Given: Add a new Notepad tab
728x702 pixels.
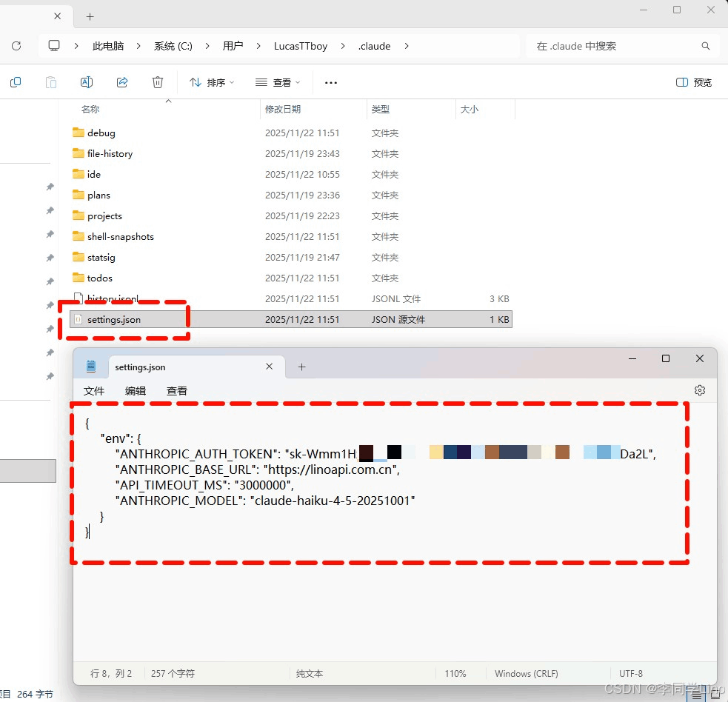Looking at the screenshot, I should (301, 367).
